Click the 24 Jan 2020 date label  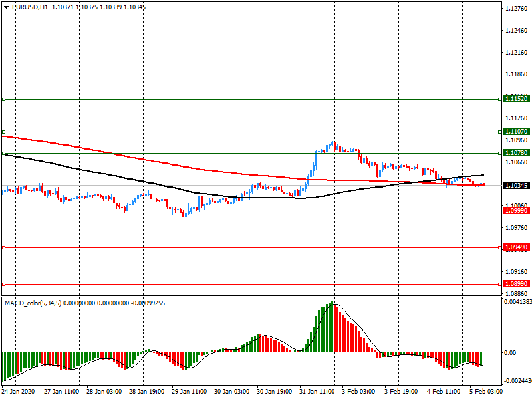[20, 392]
